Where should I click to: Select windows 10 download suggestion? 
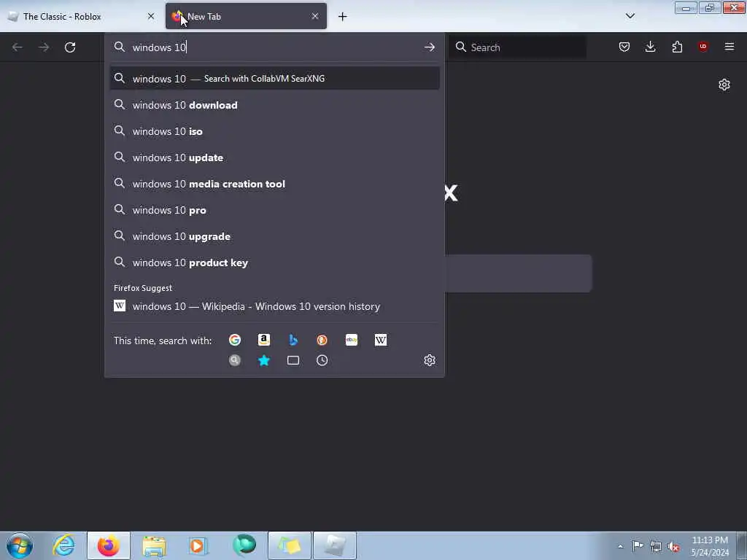[274, 105]
